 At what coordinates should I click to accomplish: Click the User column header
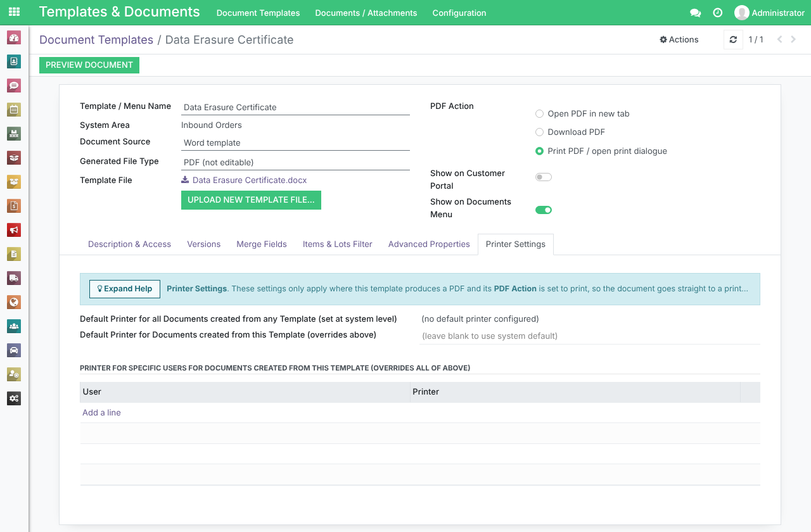click(245, 392)
